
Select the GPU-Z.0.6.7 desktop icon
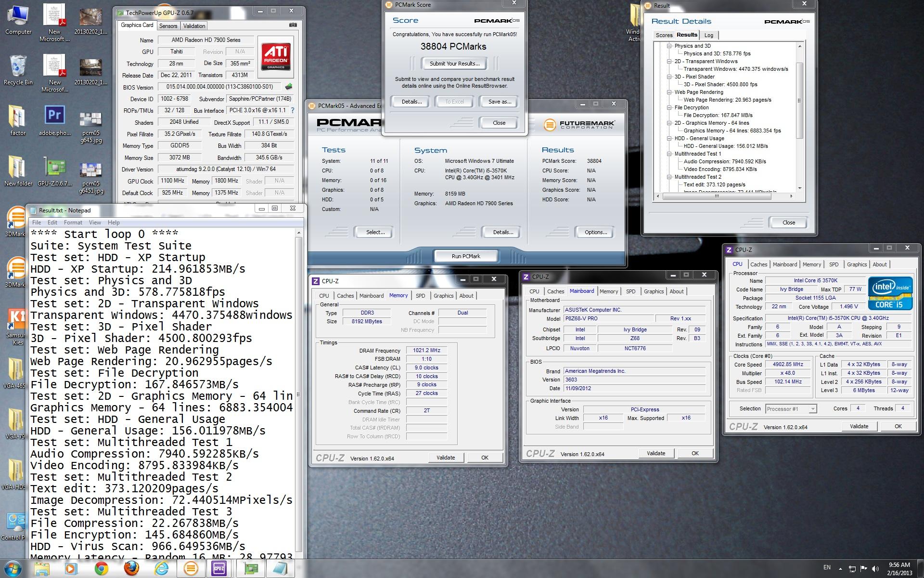tap(55, 171)
